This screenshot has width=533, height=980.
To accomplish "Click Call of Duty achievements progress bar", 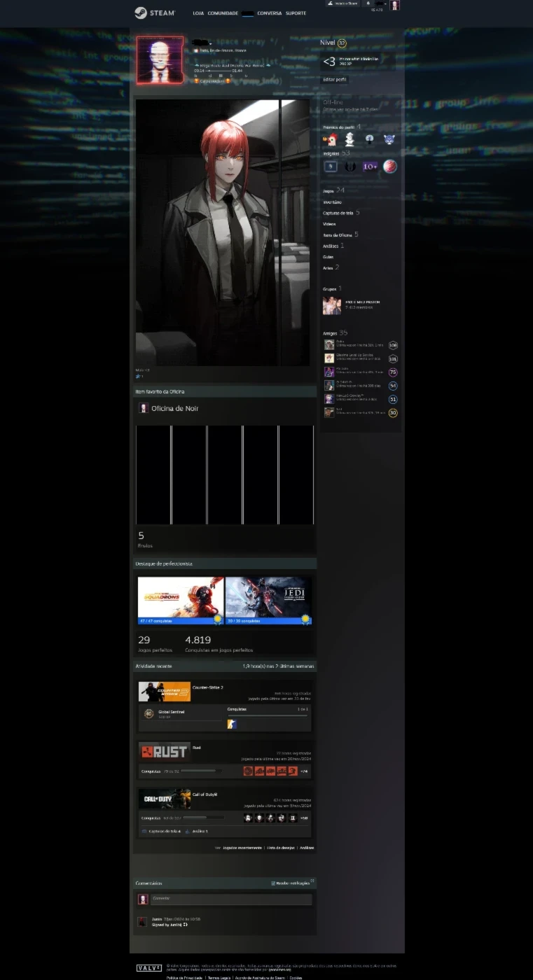I will 204,818.
